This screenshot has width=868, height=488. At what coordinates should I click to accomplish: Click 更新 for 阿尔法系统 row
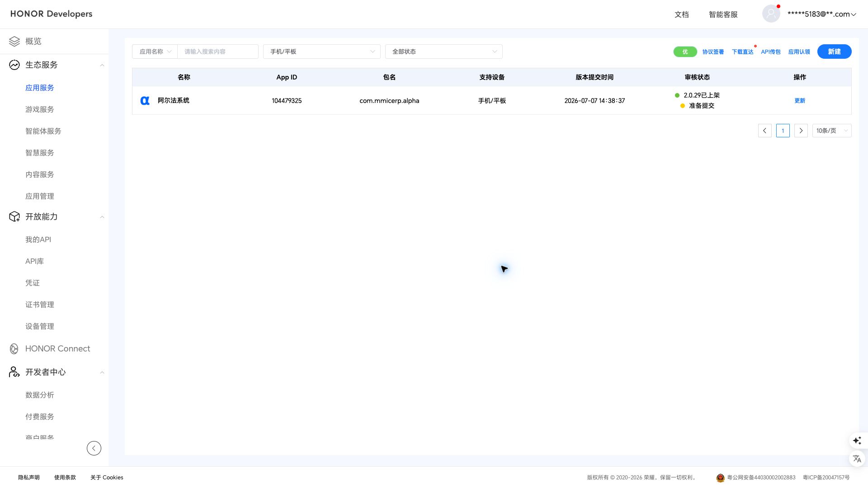tap(800, 100)
